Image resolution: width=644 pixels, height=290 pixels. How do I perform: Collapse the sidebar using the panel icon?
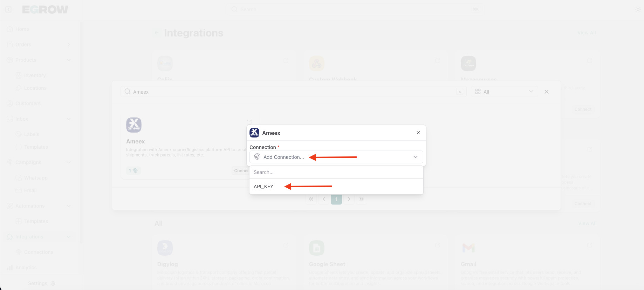click(8, 9)
